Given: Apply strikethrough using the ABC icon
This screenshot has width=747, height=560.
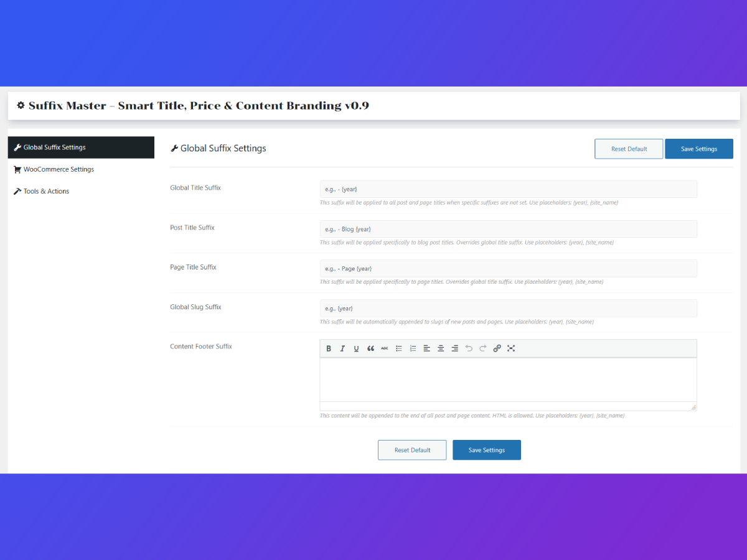Looking at the screenshot, I should (385, 348).
